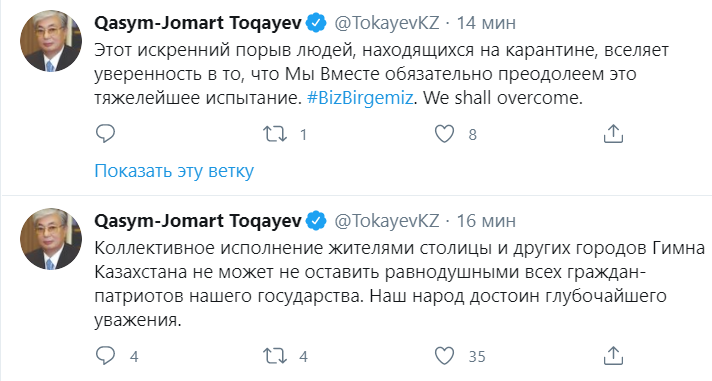Screen dimensions: 712x381
Task: Reply to the second tweet with 4 replies
Action: [105, 356]
